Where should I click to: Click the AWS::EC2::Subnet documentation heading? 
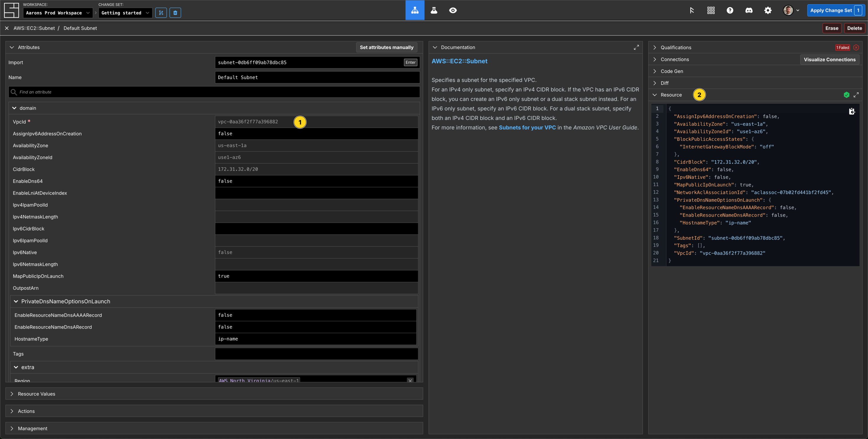point(459,61)
